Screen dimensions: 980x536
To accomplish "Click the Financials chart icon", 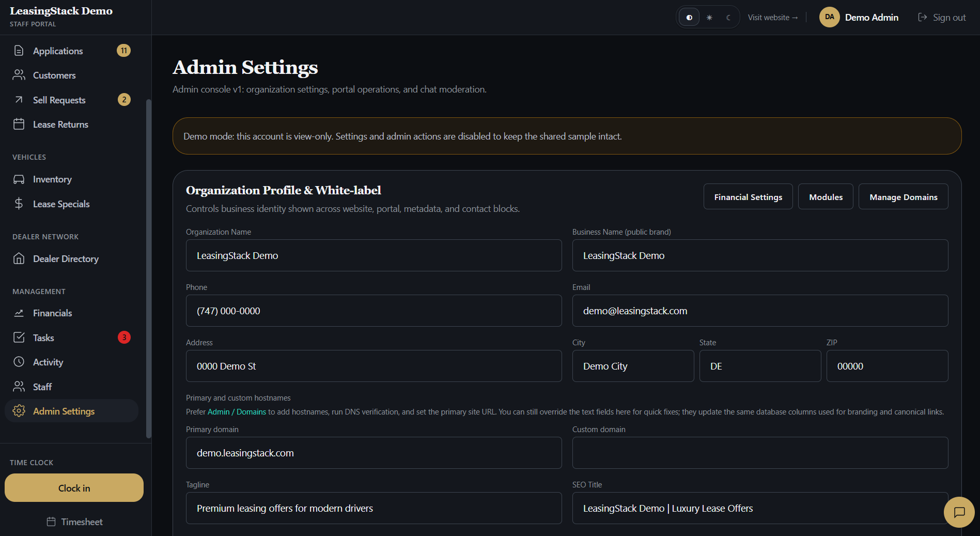I will (19, 313).
